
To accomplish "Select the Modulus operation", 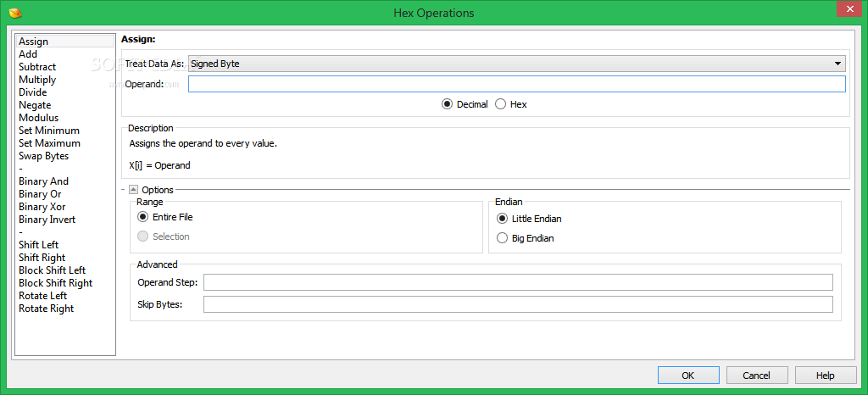I will [x=65, y=118].
